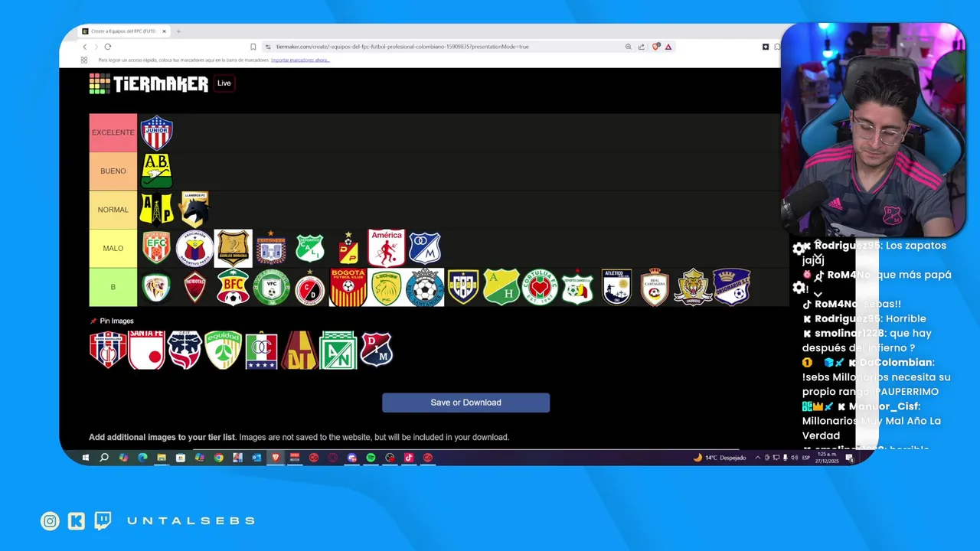Click the Instagram icon in stream overlay

(x=50, y=521)
